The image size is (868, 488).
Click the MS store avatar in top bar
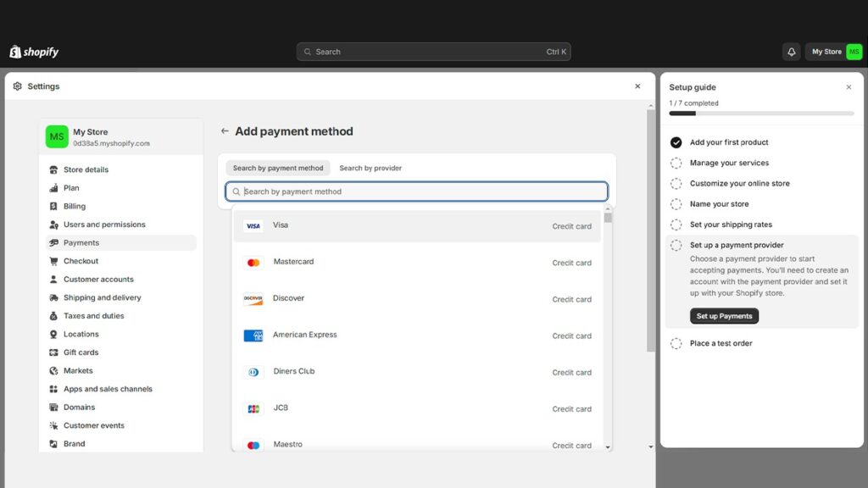coord(854,52)
